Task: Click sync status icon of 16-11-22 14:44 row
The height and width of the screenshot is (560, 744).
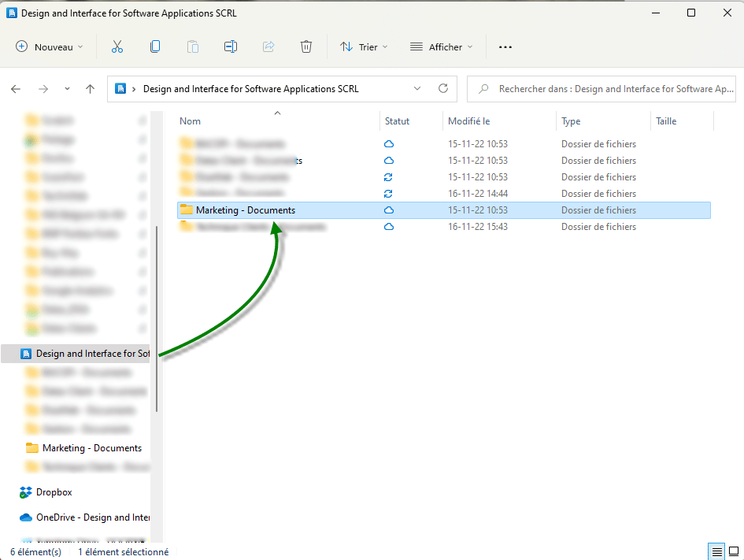Action: click(x=388, y=194)
